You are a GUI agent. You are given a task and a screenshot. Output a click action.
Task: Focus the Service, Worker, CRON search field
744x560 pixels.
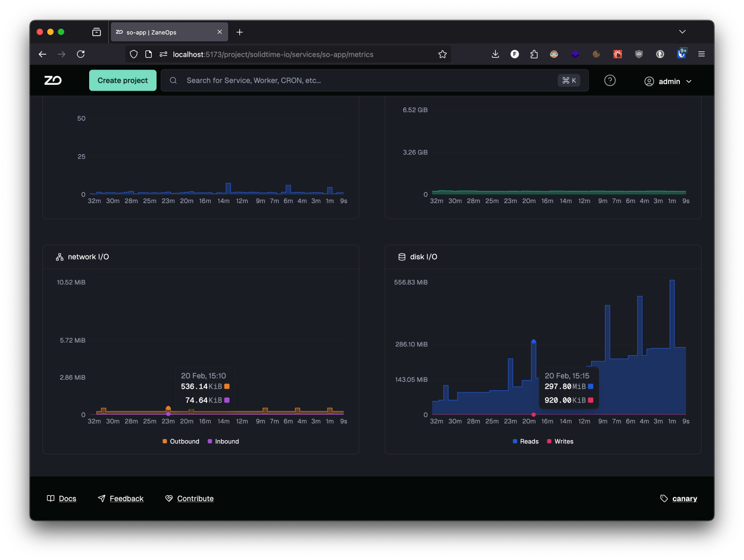click(x=375, y=81)
